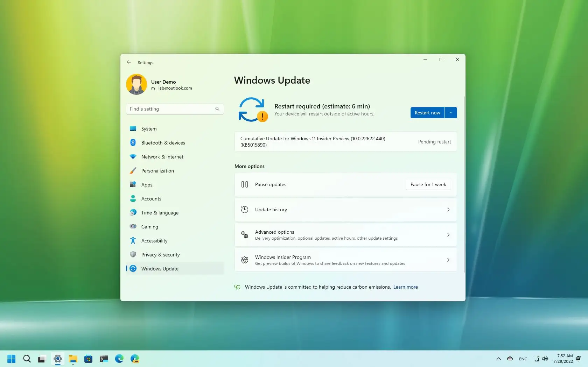This screenshot has width=588, height=367.
Task: Open Settings from the taskbar
Action: click(x=57, y=359)
